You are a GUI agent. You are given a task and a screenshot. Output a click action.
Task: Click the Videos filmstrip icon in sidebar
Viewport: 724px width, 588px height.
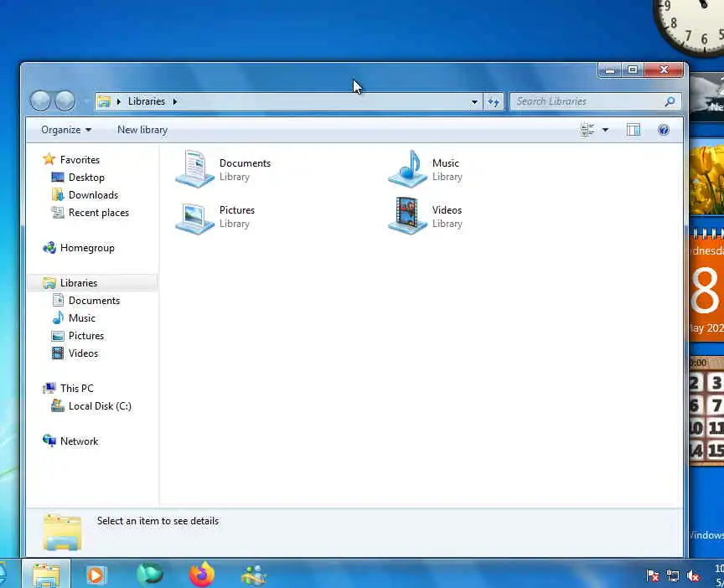pos(58,353)
